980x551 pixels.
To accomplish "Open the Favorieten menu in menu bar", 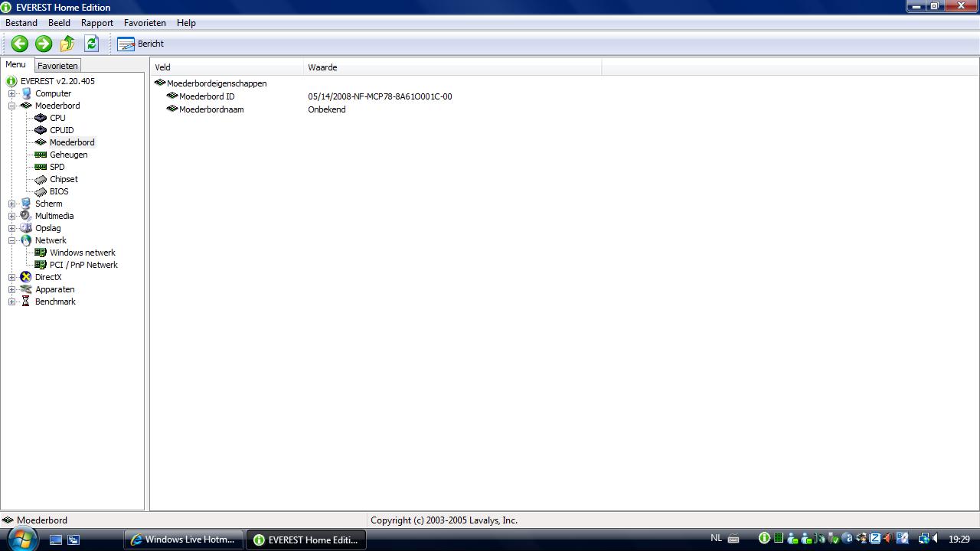I will 145,23.
